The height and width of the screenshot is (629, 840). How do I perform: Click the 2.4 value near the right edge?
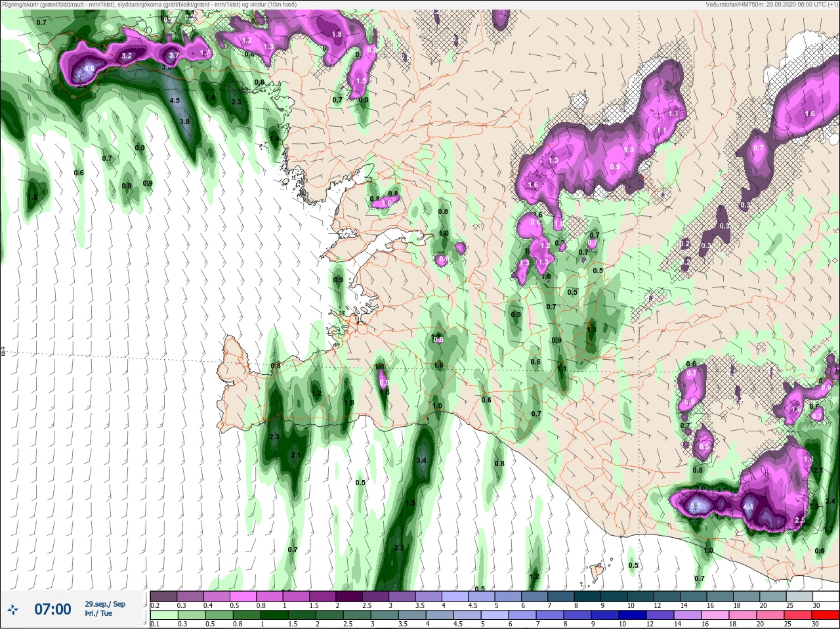click(x=830, y=502)
